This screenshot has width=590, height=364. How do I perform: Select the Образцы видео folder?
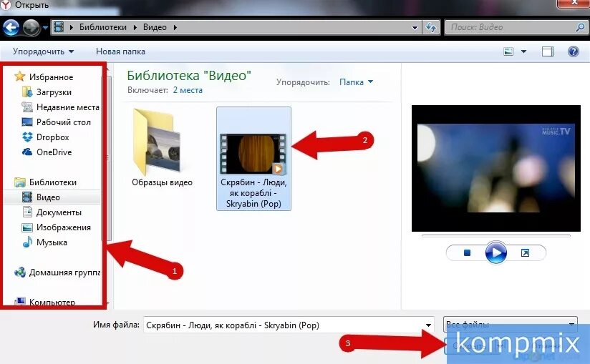pos(162,147)
